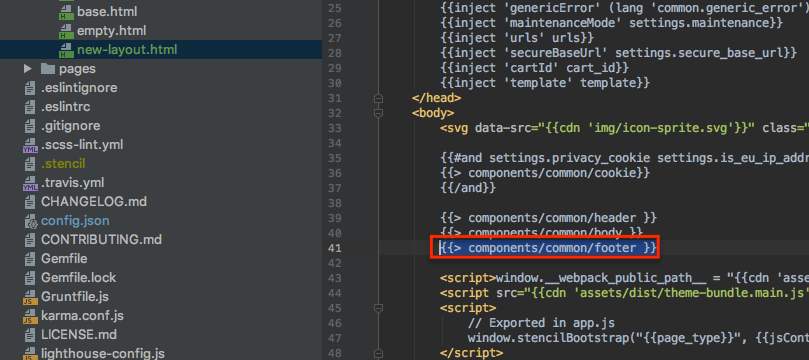Viewport: 809px width, 360px height.
Task: Click the JSON icon beside config.json
Action: [x=30, y=221]
